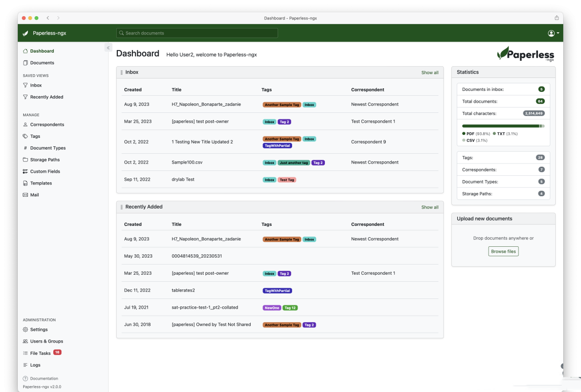This screenshot has height=392, width=581.
Task: Click Show all in Inbox widget
Action: (x=430, y=73)
